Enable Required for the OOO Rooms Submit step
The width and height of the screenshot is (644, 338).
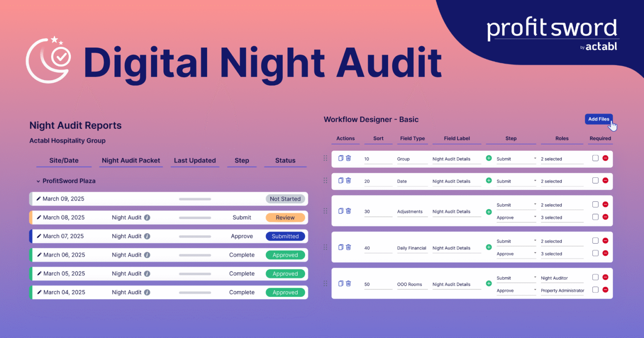pos(595,277)
